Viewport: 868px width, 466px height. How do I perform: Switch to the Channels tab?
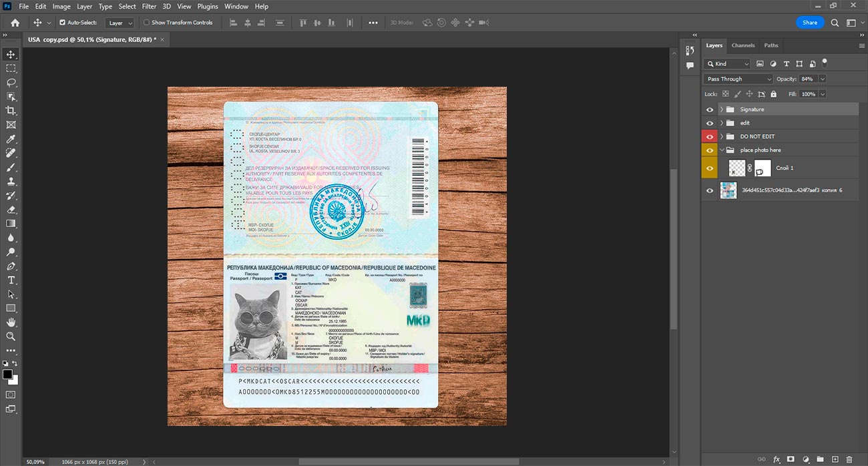pos(743,45)
